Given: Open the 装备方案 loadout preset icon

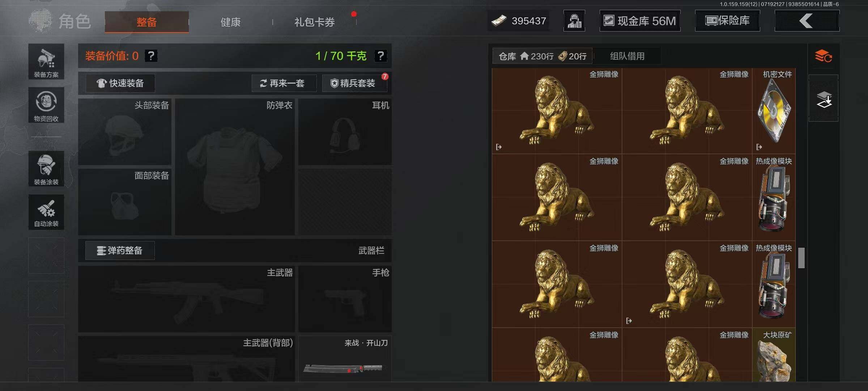Looking at the screenshot, I should coord(46,62).
